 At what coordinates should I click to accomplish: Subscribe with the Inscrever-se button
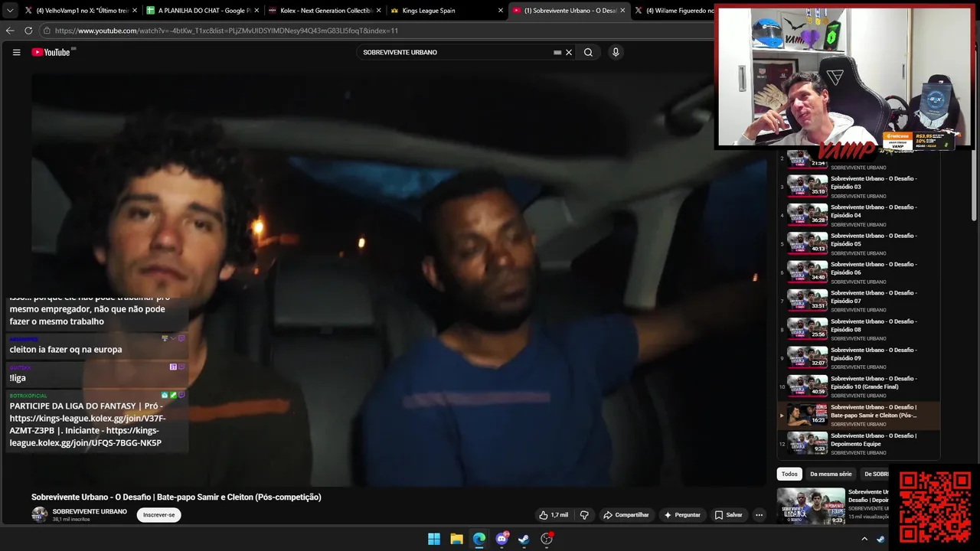[x=159, y=515]
